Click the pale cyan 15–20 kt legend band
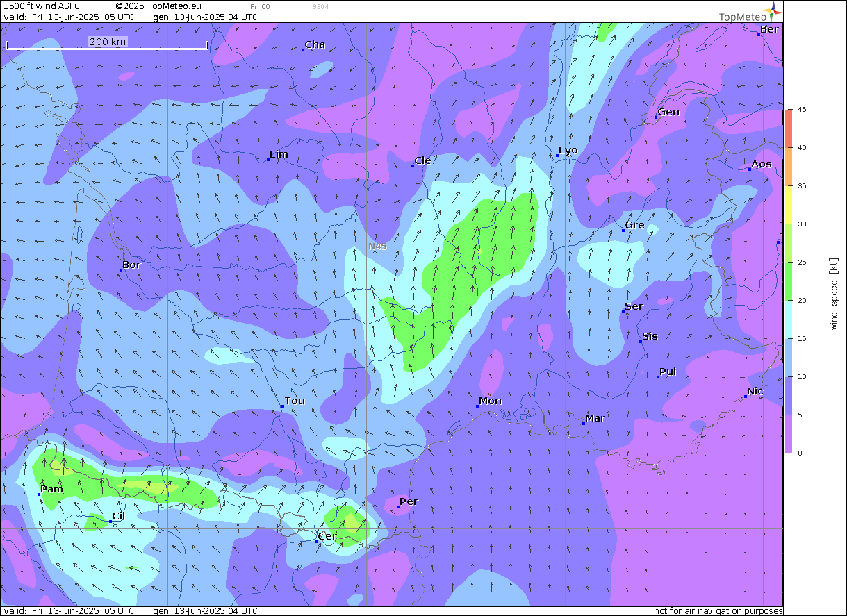 pos(789,319)
